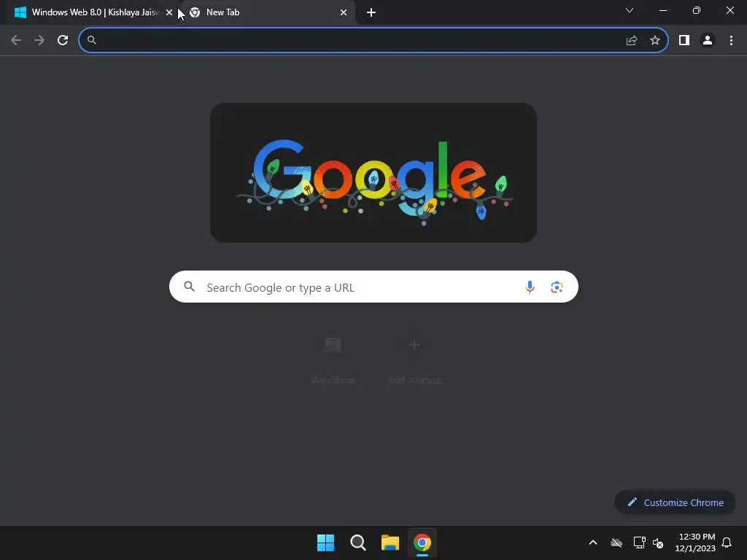Reload the current page
747x560 pixels.
pos(63,41)
